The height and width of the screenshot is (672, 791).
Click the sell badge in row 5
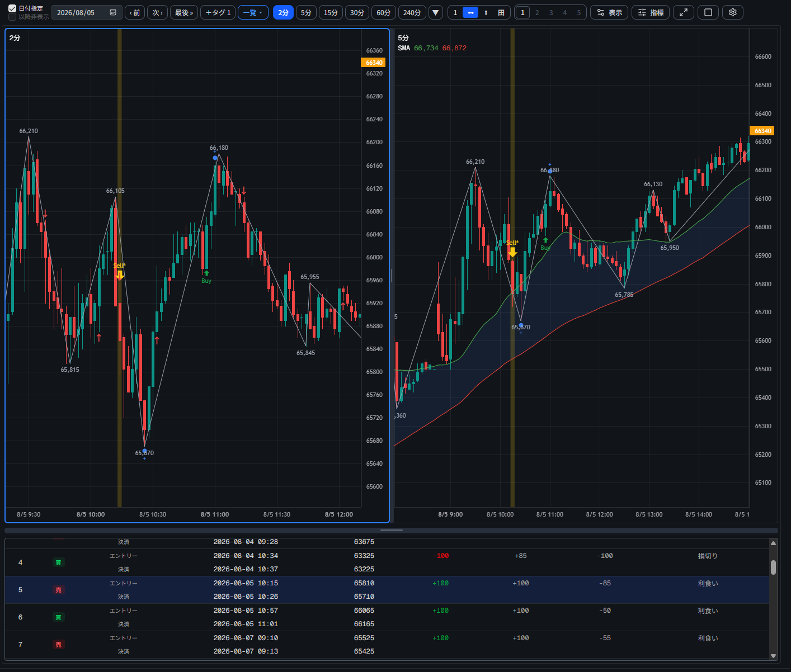[58, 590]
